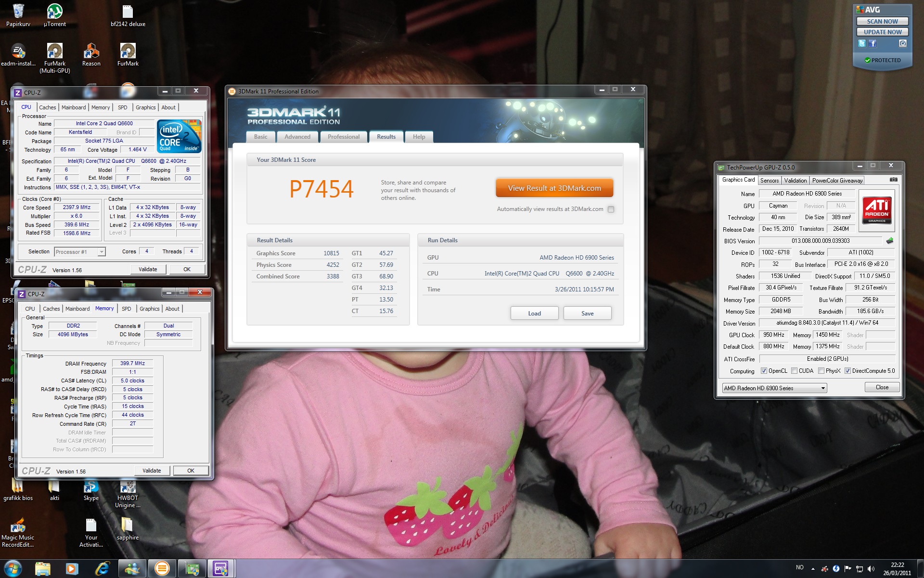Open the eadm-instal... desktop icon

(x=18, y=54)
